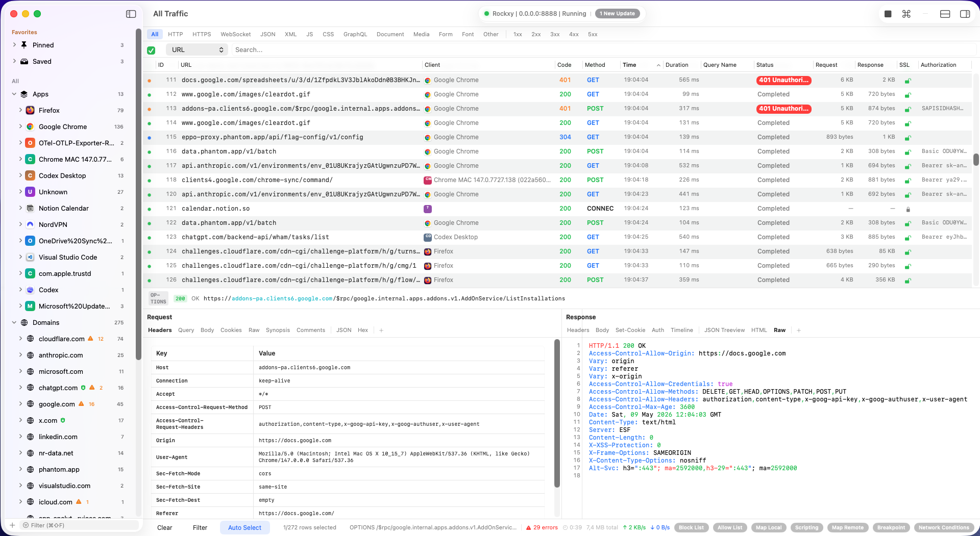Expand the Google Chrome app chevron
The height and width of the screenshot is (536, 980).
click(20, 126)
